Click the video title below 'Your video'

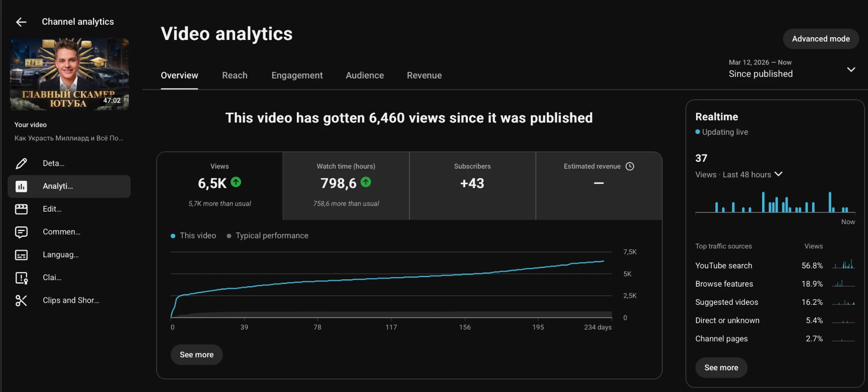[69, 138]
